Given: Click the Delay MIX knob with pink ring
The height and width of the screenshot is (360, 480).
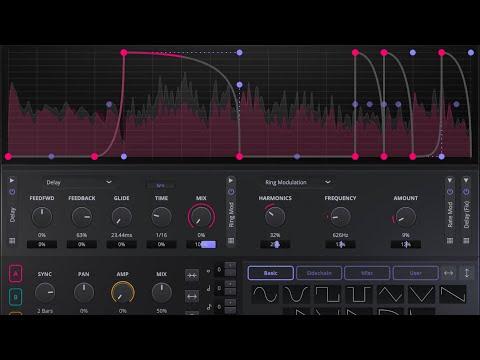Looking at the screenshot, I should click(201, 217).
